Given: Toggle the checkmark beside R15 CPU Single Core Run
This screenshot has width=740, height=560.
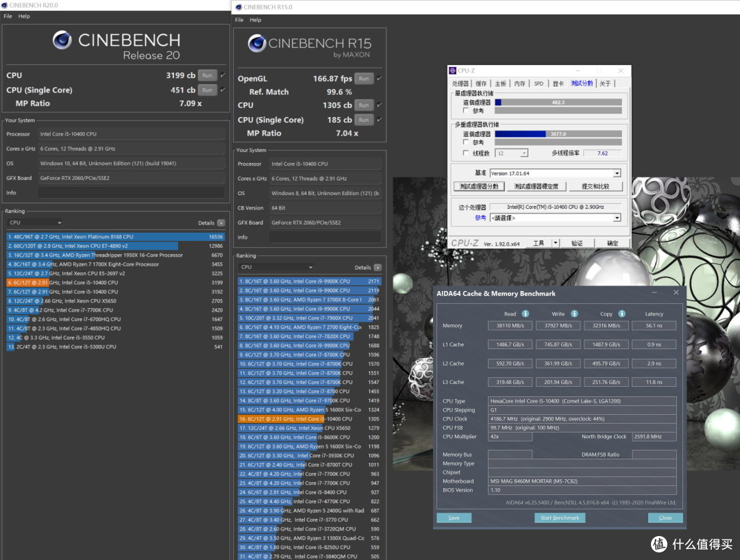Looking at the screenshot, I should [380, 120].
